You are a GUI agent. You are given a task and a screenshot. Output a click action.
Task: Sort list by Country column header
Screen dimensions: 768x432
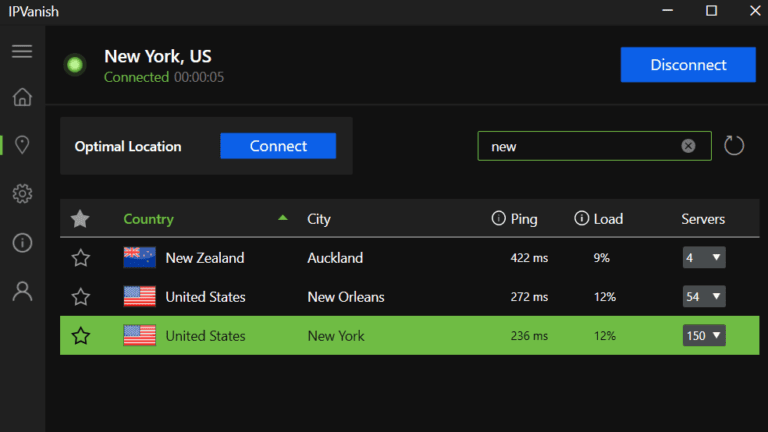tap(148, 219)
